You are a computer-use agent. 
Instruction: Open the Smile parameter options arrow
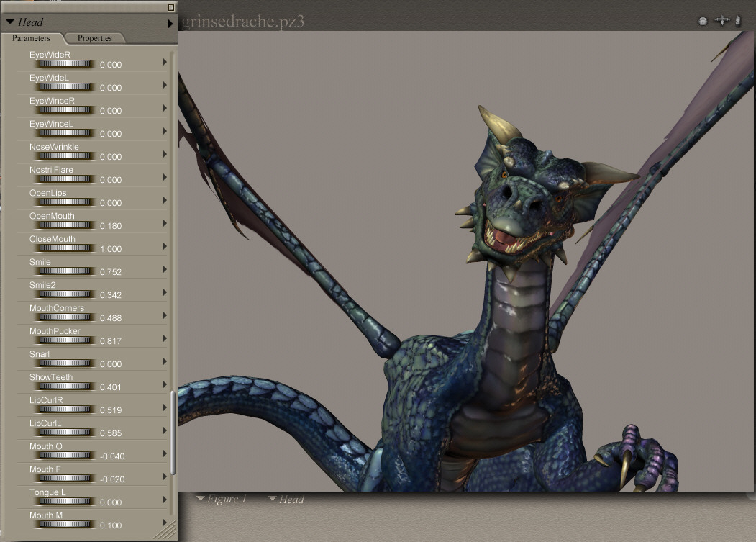click(165, 269)
